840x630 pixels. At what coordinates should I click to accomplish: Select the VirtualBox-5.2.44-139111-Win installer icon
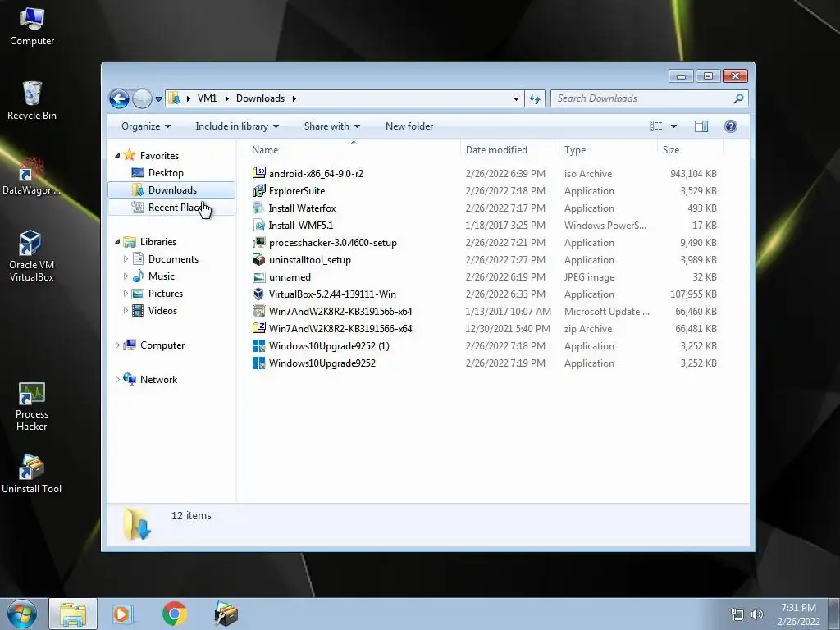coord(258,294)
